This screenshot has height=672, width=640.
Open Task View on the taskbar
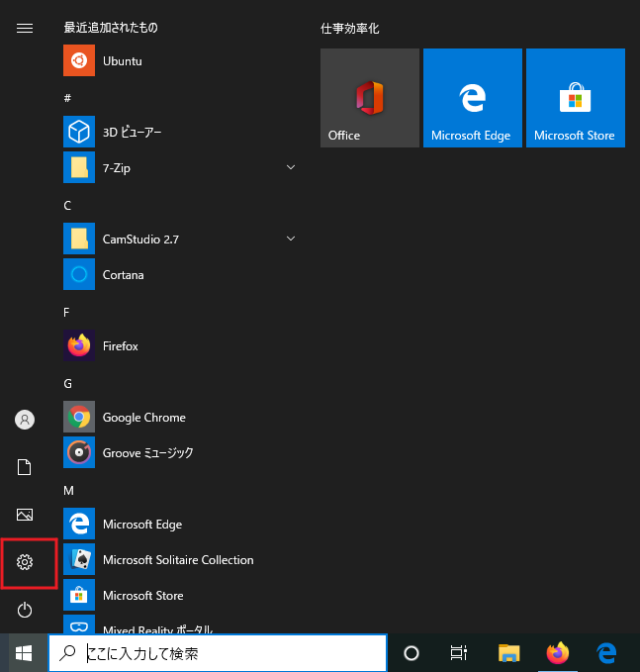click(458, 653)
